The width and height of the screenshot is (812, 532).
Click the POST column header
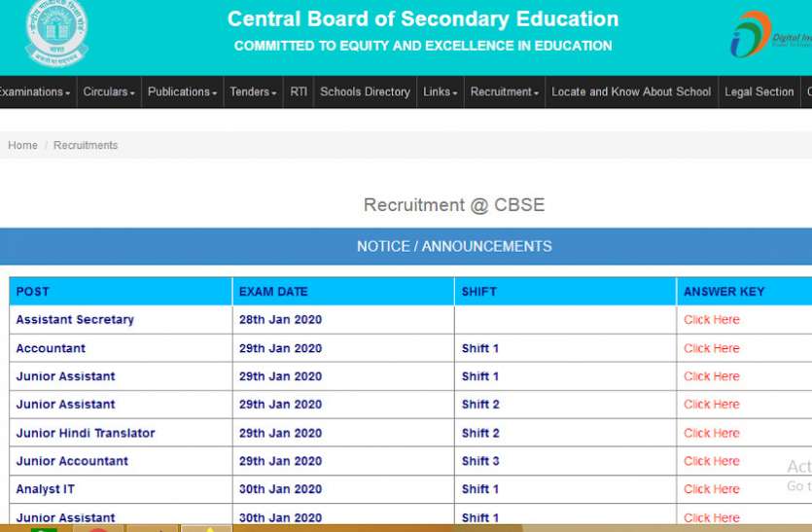pos(121,291)
